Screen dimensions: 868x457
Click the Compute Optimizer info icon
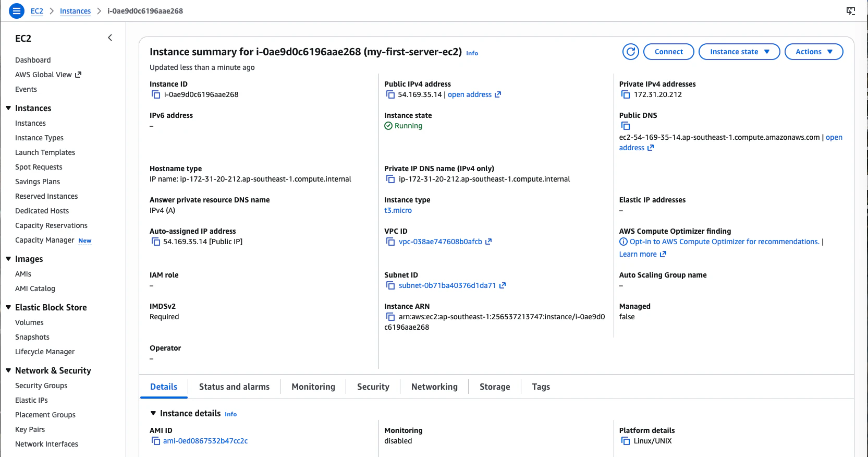[624, 242]
